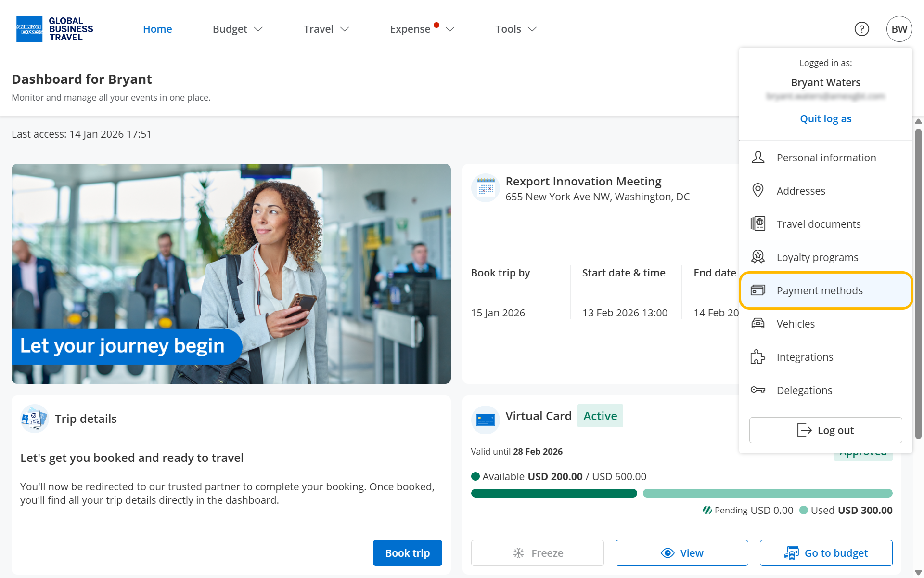This screenshot has width=924, height=578.
Task: Go to the Home tab
Action: pos(157,29)
